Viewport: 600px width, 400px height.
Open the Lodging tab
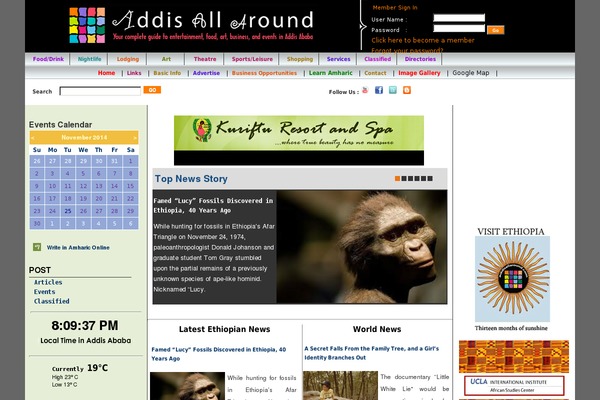(128, 59)
